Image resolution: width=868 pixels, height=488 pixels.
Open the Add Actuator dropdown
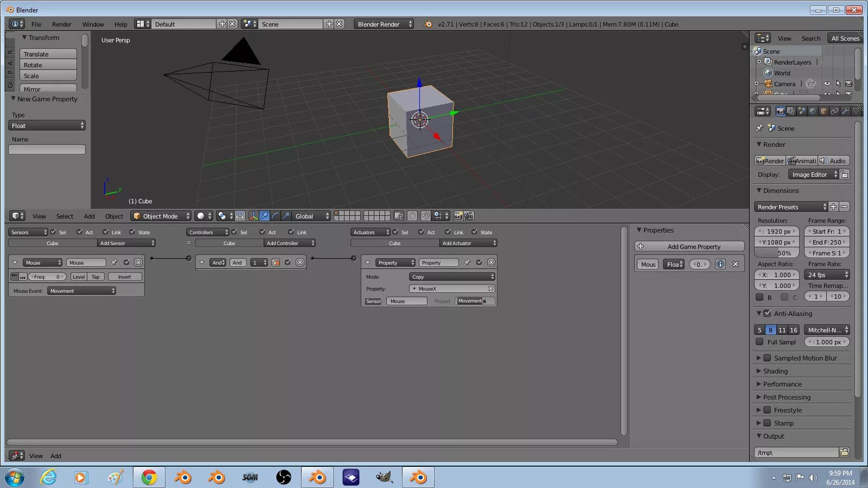coord(468,243)
